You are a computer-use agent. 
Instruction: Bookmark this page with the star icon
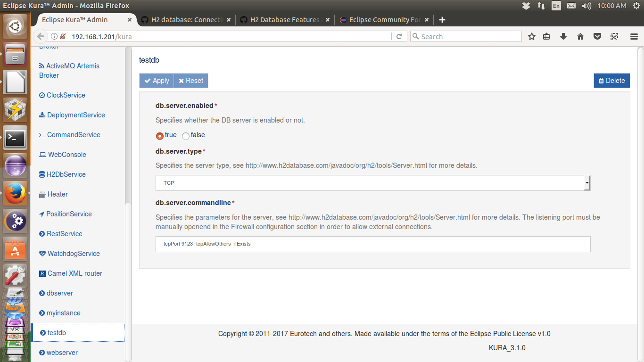(x=532, y=36)
